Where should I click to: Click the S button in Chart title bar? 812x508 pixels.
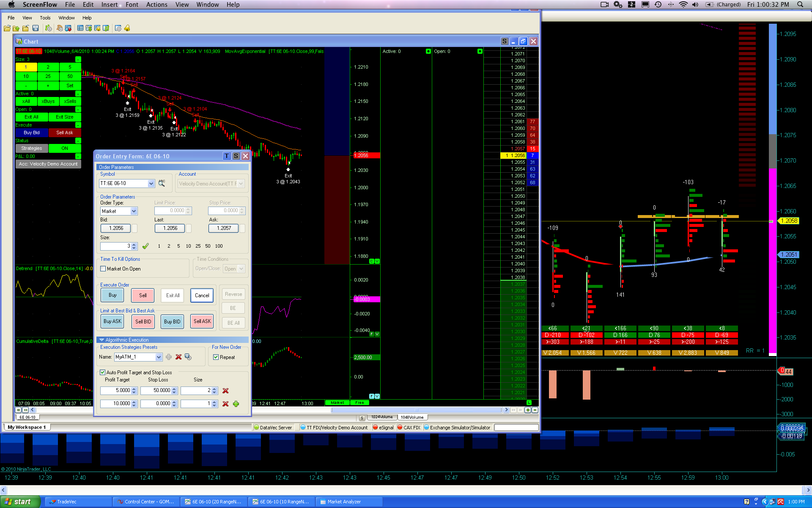coord(505,41)
